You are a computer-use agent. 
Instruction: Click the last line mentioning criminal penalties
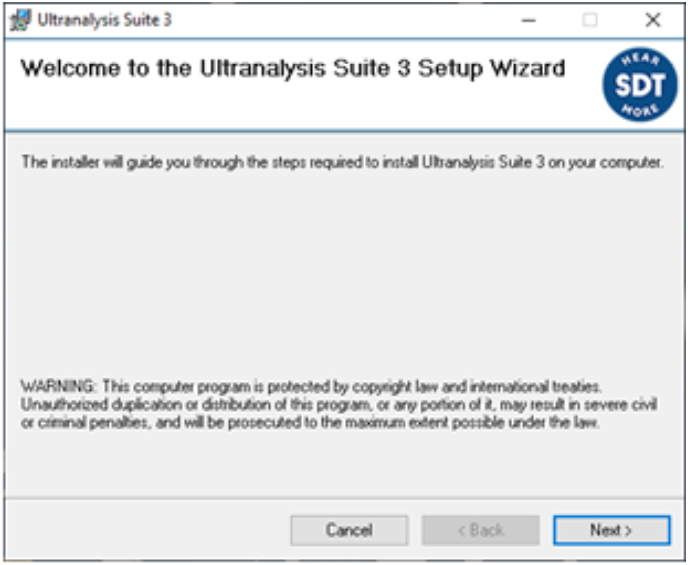point(310,422)
